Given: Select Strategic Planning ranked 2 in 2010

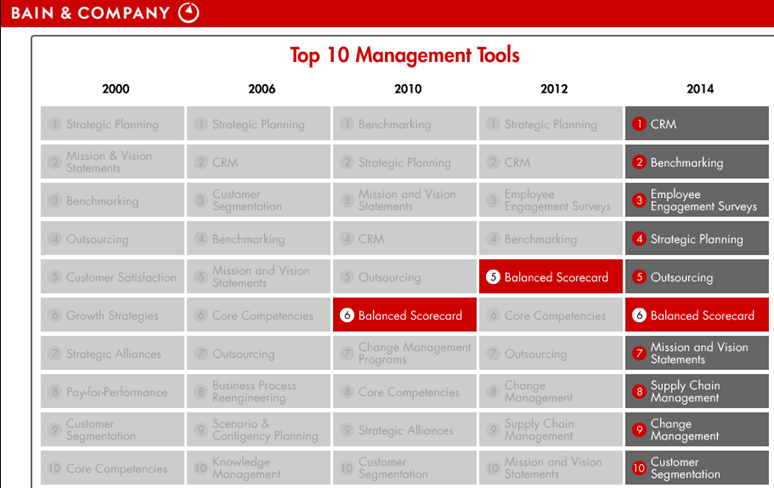Looking at the screenshot, I should point(405,162).
